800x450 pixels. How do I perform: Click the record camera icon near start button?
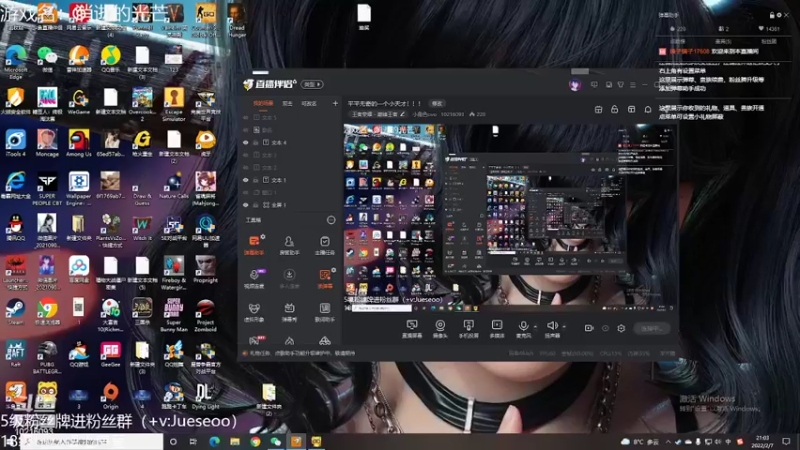coord(589,328)
